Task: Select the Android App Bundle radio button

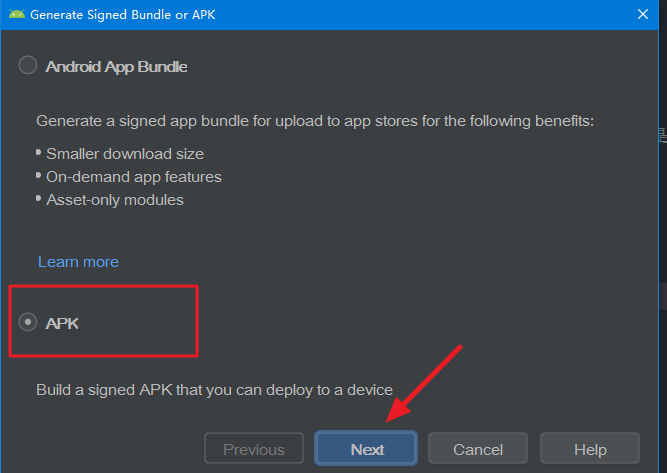Action: (x=28, y=66)
